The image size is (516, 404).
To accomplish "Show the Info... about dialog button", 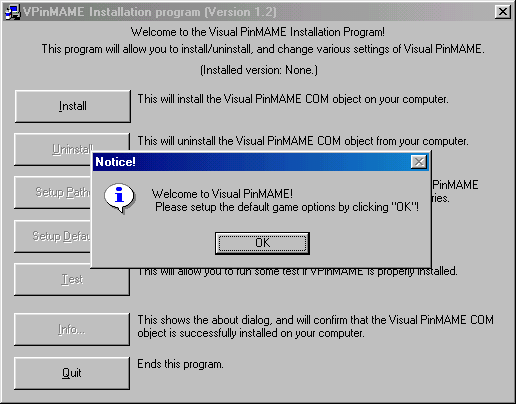I will 72,329.
